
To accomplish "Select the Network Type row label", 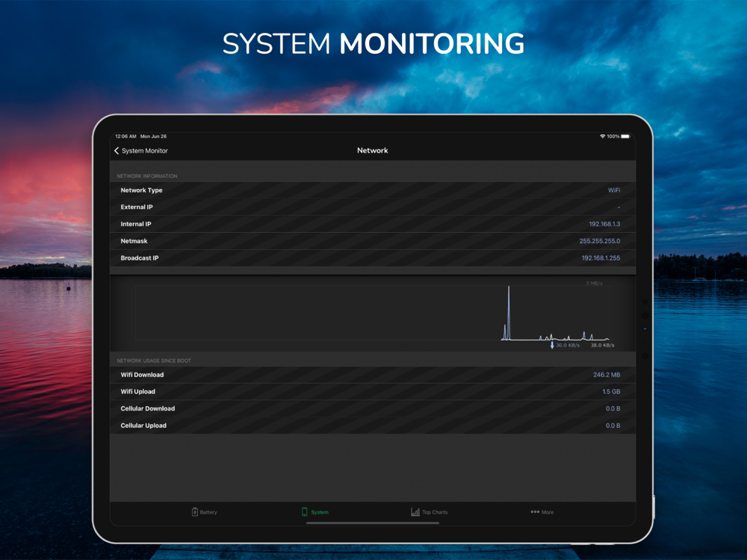I will pos(141,190).
